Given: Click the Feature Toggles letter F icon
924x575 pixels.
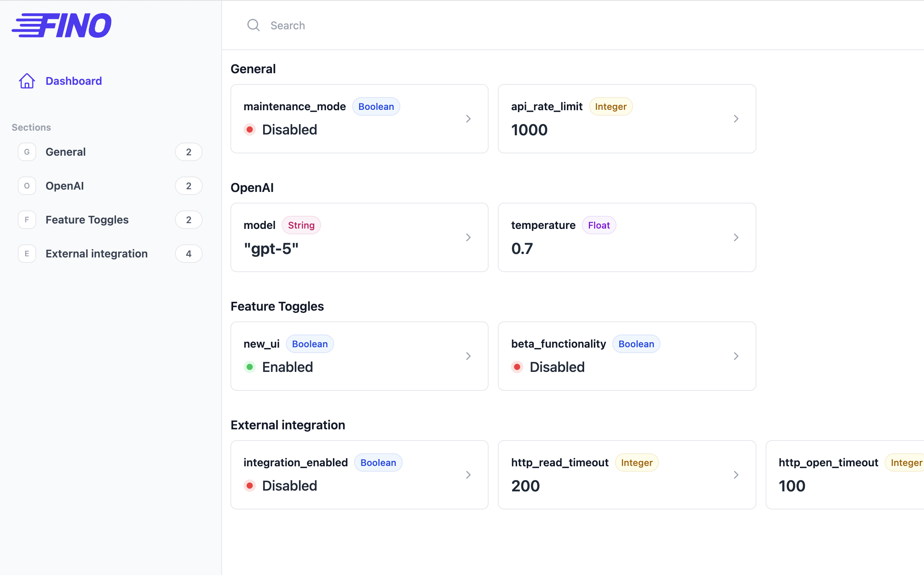Looking at the screenshot, I should pos(27,220).
